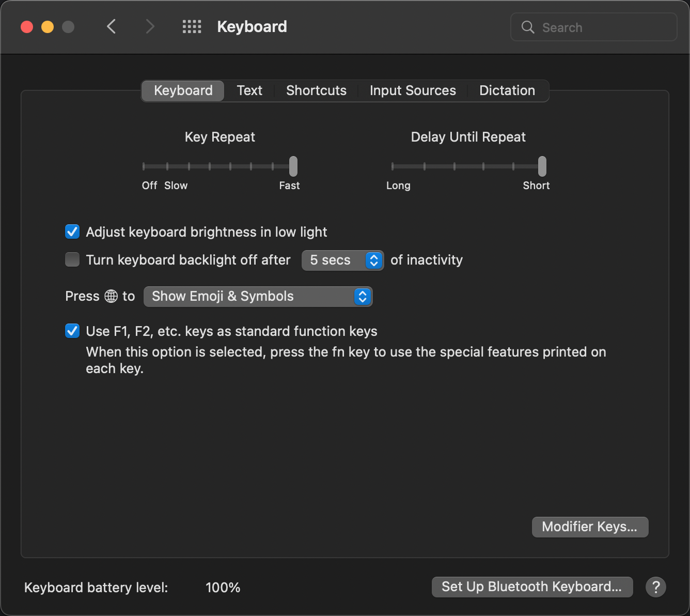690x616 pixels.
Task: Click the Modifier Keys… button
Action: click(590, 527)
